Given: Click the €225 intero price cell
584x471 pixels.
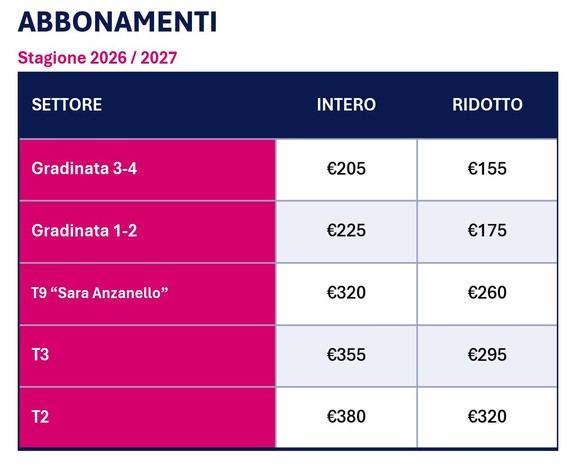Looking at the screenshot, I should (346, 231).
